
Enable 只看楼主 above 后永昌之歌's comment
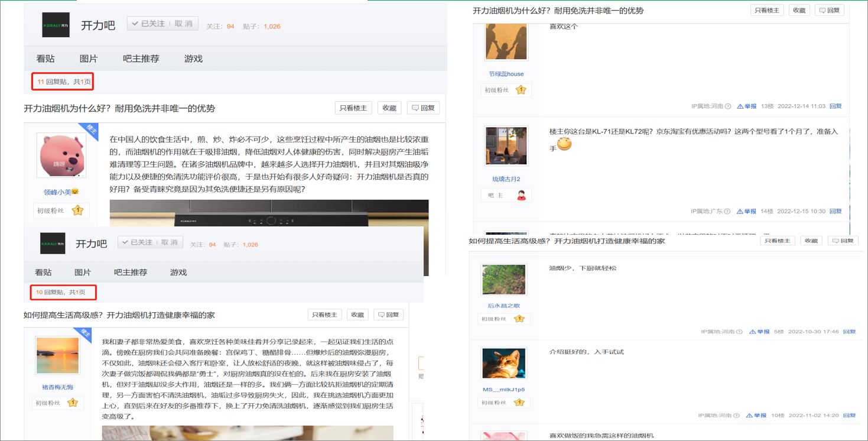pyautogui.click(x=776, y=241)
